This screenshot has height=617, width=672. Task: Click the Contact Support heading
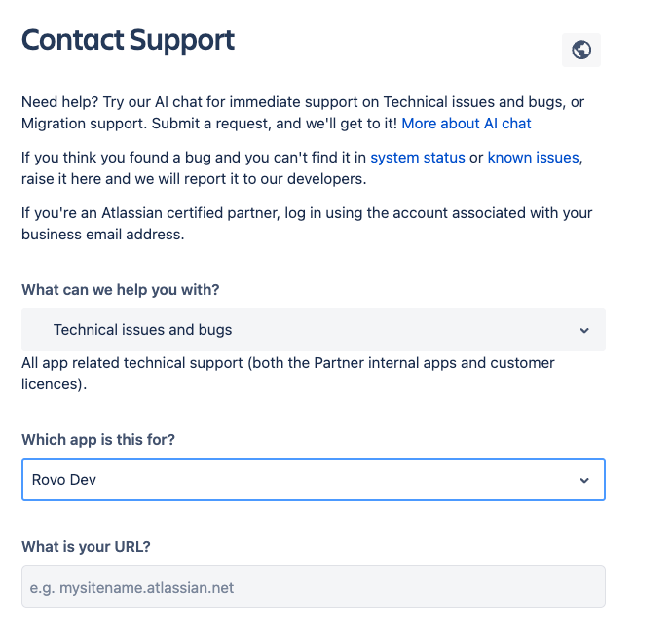[x=128, y=41]
